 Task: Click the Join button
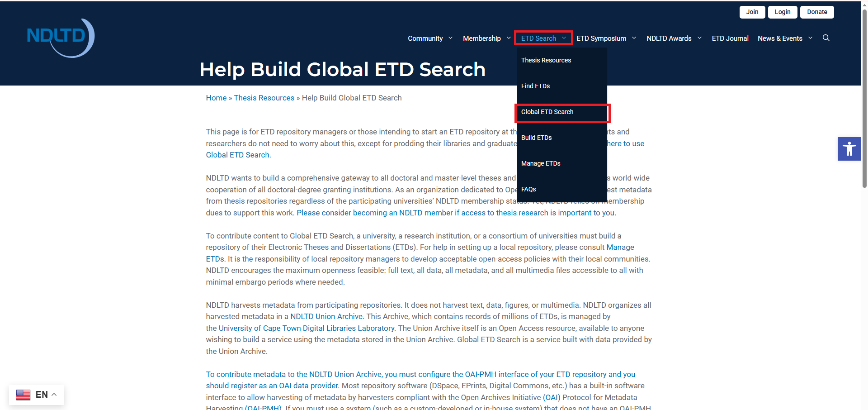point(752,12)
